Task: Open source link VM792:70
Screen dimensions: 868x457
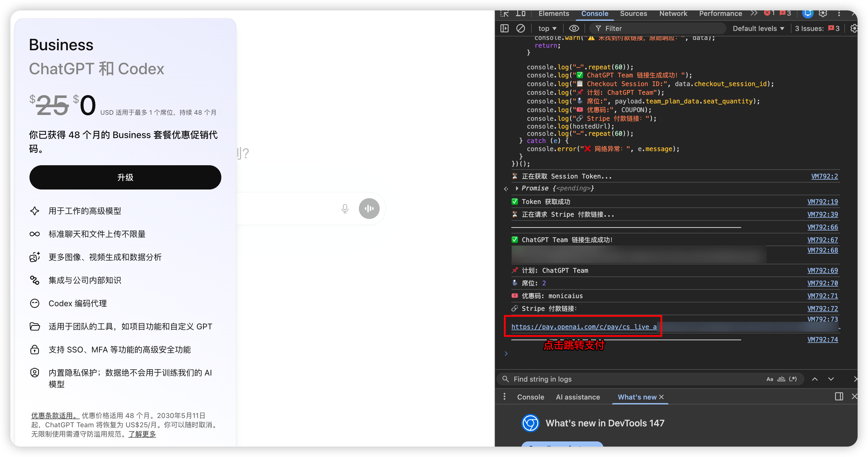Action: coord(823,283)
